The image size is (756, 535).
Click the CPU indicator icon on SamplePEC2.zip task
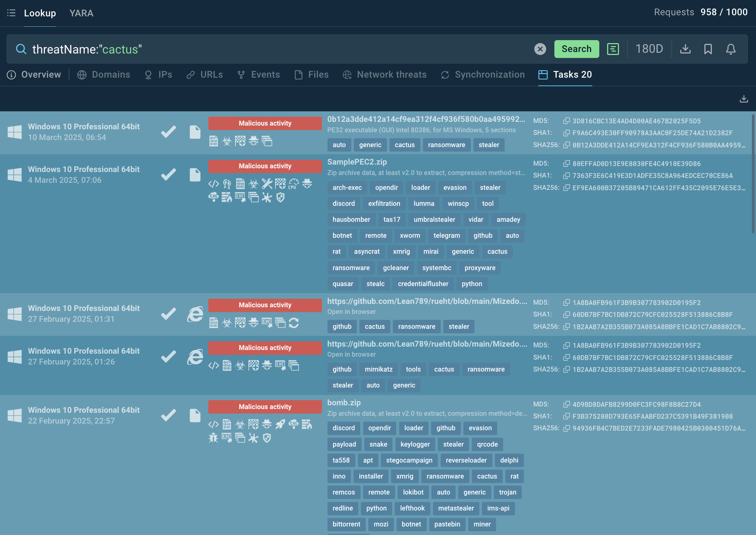pos(294,184)
